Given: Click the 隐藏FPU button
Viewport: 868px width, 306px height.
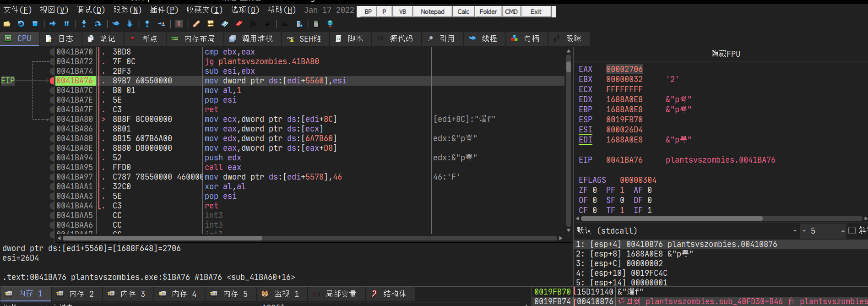Looking at the screenshot, I should click(725, 54).
